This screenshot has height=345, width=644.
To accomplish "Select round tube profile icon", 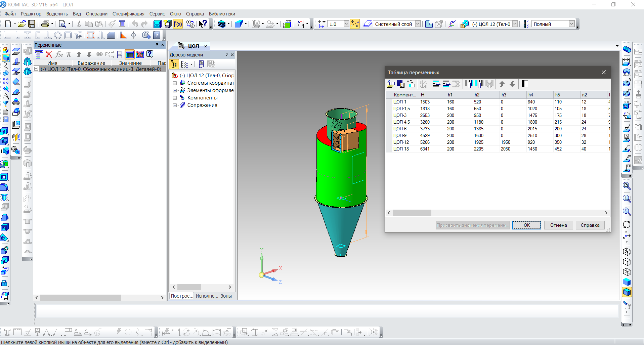I will [58, 35].
